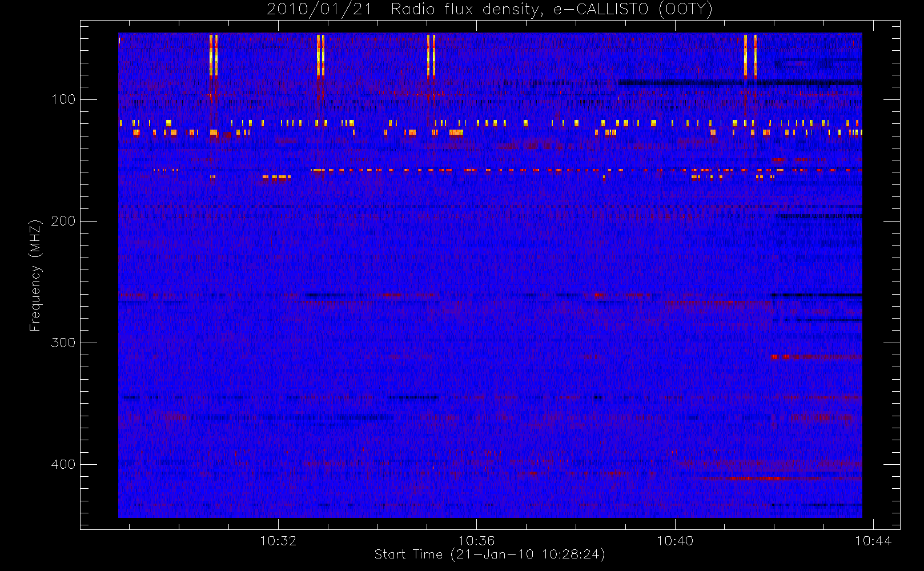Click the 400 frequency tick label
The height and width of the screenshot is (571, 924).
63,464
